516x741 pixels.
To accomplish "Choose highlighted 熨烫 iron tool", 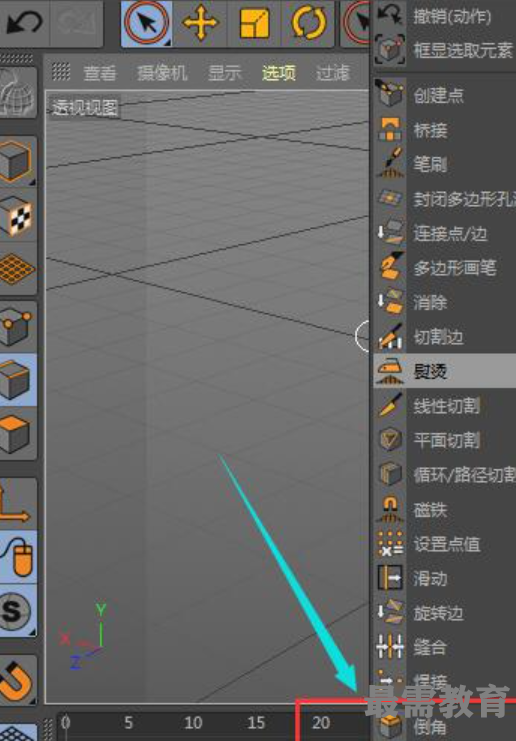I will [444, 371].
